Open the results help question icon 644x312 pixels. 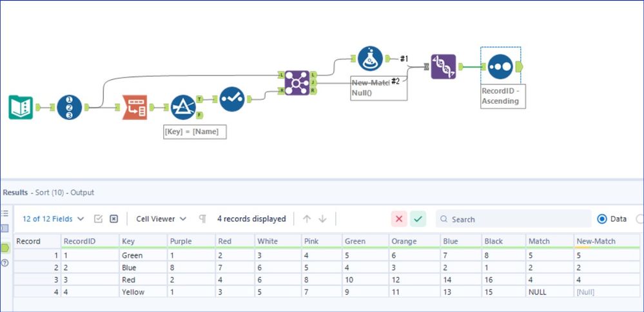tap(5, 263)
